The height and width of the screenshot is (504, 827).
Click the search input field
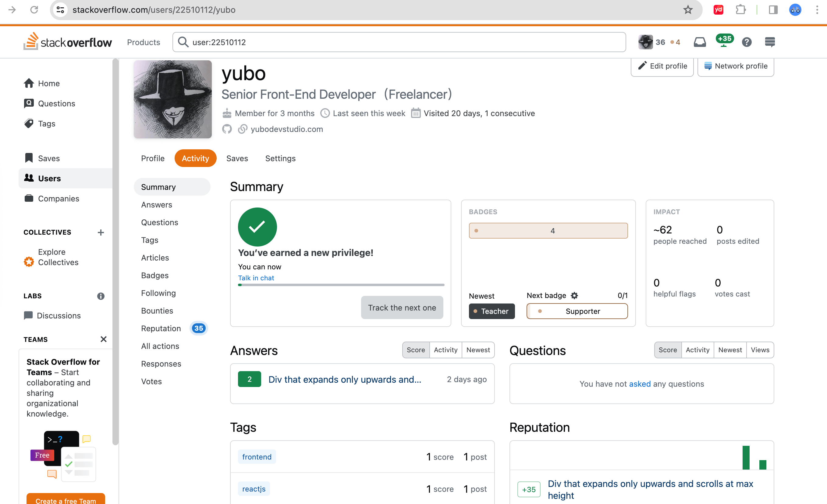(x=400, y=42)
